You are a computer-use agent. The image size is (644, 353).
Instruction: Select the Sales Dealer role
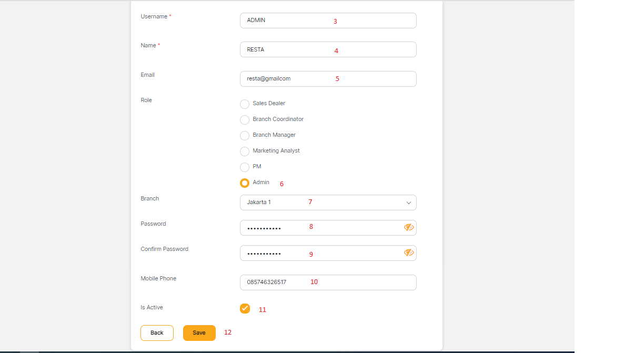(x=245, y=104)
